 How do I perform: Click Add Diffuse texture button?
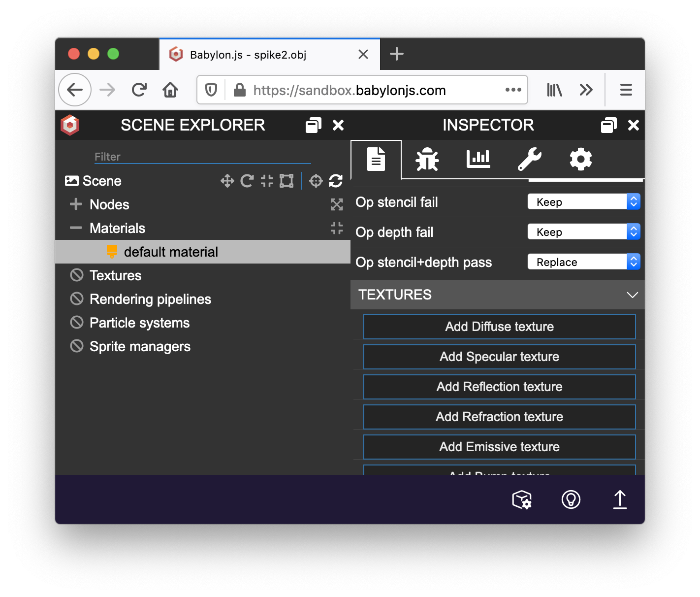499,327
